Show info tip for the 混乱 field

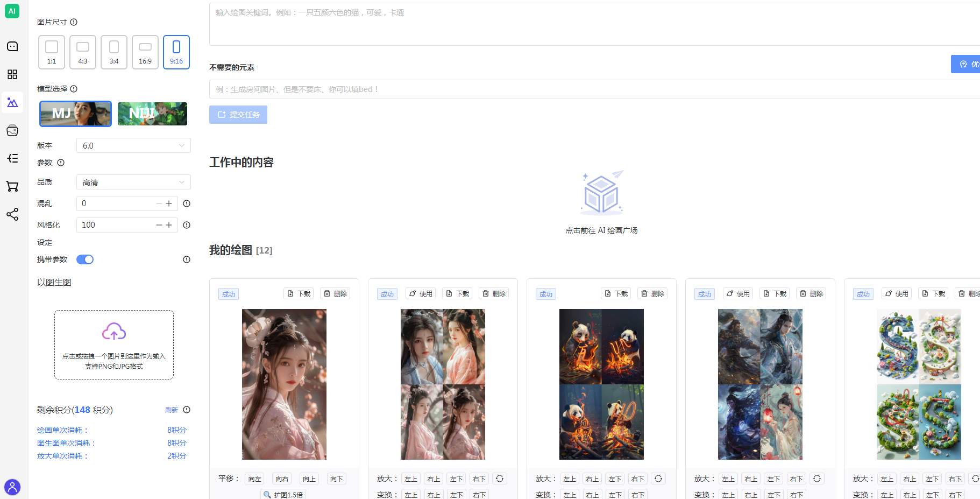pos(187,203)
